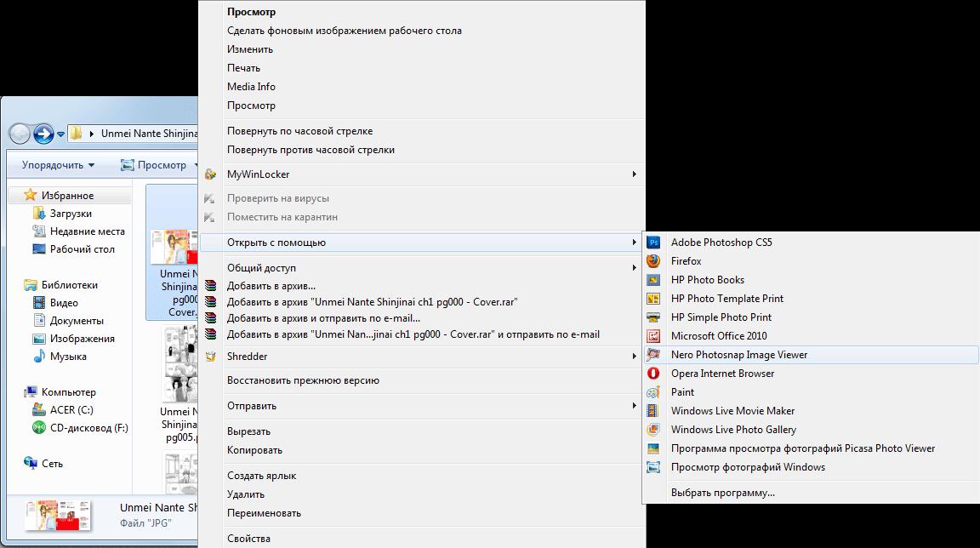The image size is (980, 548).
Task: Click the Windows Live Movie Maker icon
Action: point(653,411)
